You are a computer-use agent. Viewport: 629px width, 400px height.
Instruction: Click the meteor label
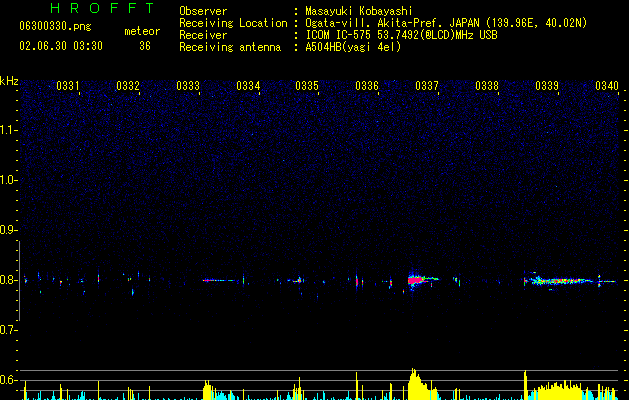(142, 31)
